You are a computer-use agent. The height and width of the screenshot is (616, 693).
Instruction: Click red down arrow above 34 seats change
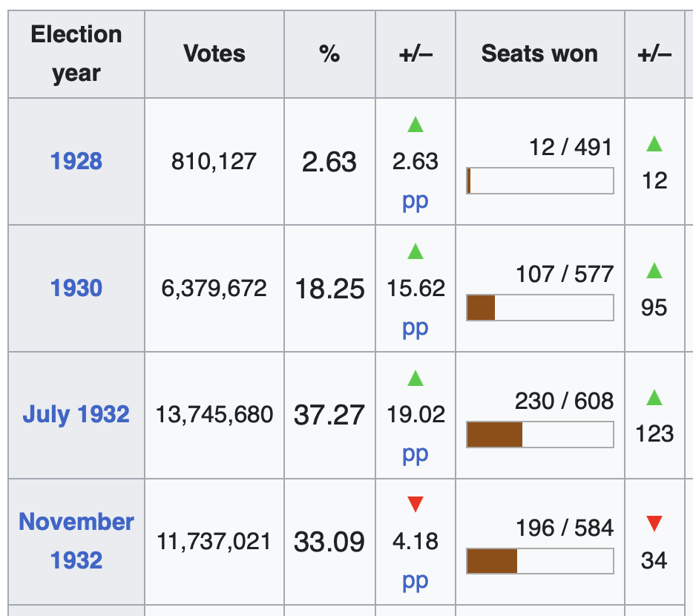point(654,525)
